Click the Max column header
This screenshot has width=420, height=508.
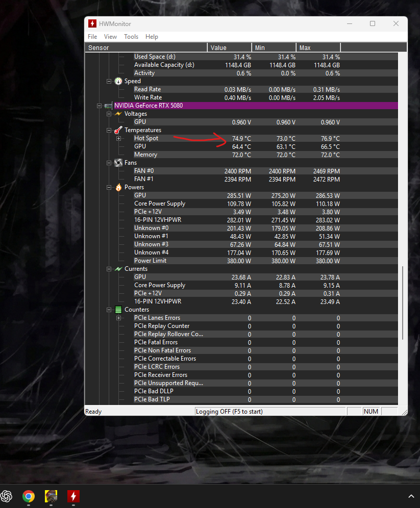click(318, 47)
